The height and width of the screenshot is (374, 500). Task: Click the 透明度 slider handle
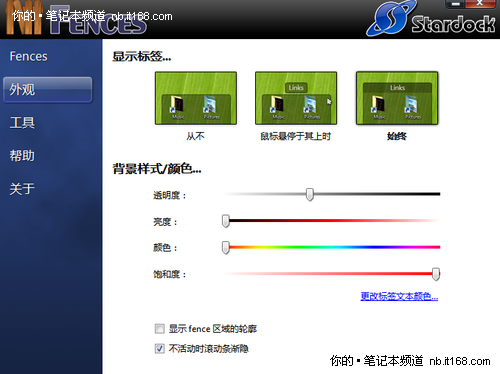coord(310,194)
